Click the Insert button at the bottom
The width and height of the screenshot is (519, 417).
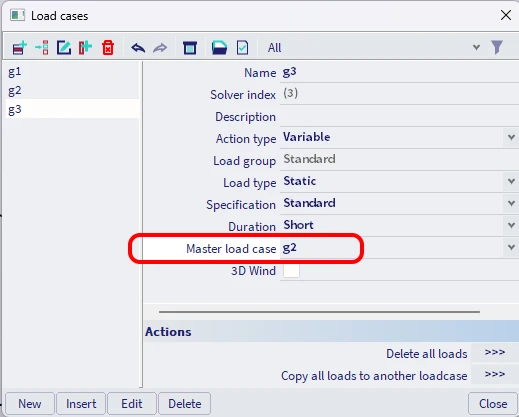(x=81, y=404)
